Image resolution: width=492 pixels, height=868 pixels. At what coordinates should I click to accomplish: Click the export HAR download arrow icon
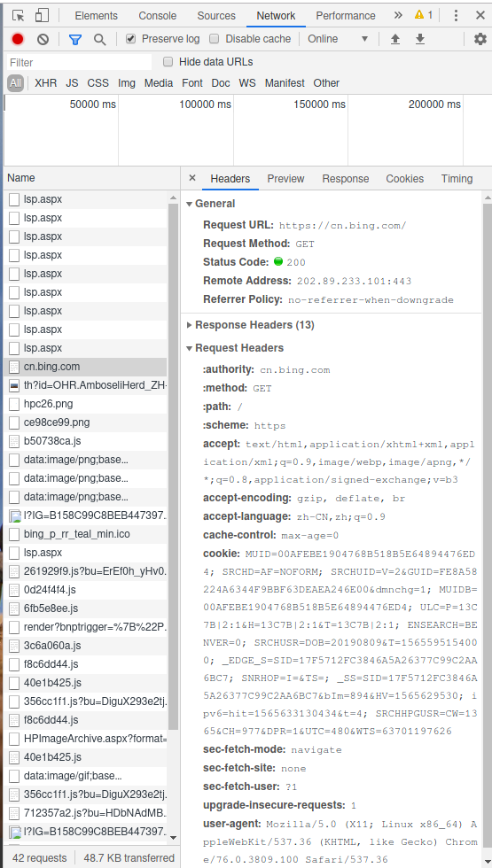[x=420, y=39]
